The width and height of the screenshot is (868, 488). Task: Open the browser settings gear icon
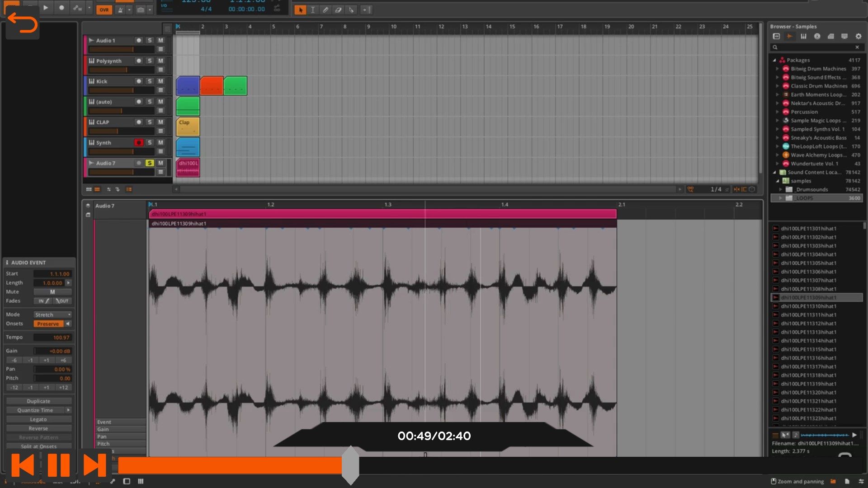[x=858, y=37]
